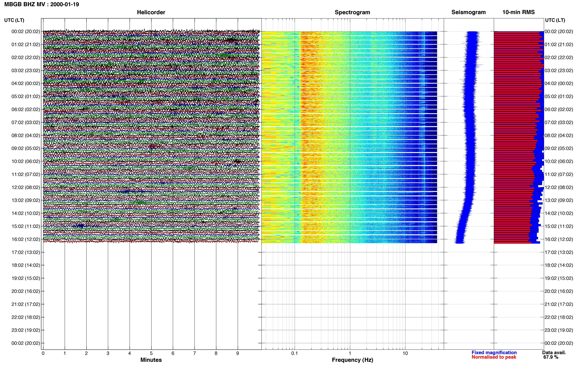
Task: Click Helicorder time label 07:02 (03:02)
Action: click(26, 122)
